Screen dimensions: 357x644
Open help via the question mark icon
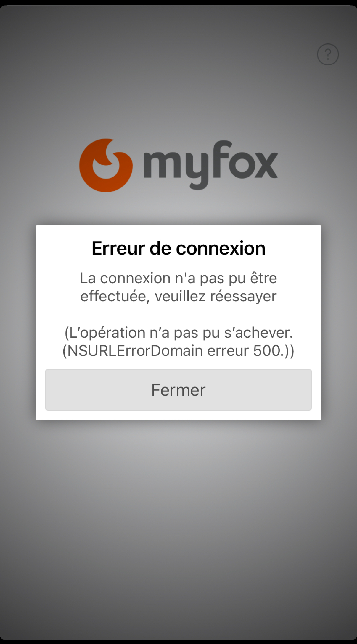(328, 54)
